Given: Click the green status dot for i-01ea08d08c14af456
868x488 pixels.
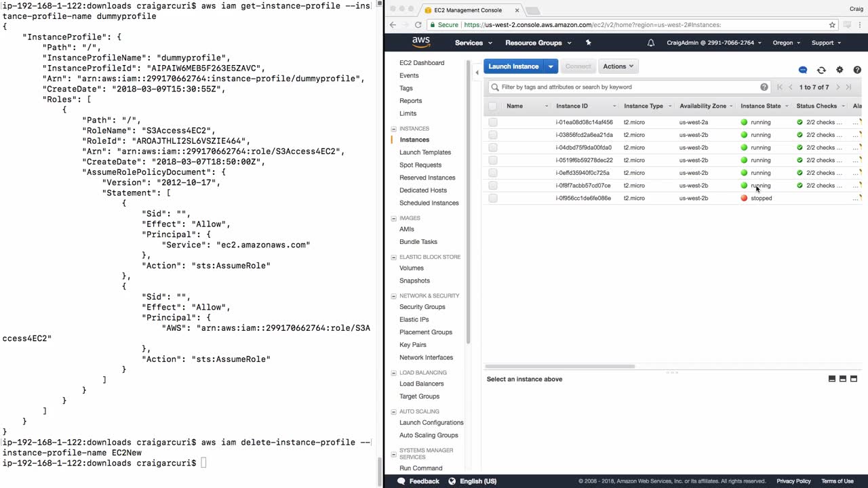Looking at the screenshot, I should coord(744,123).
